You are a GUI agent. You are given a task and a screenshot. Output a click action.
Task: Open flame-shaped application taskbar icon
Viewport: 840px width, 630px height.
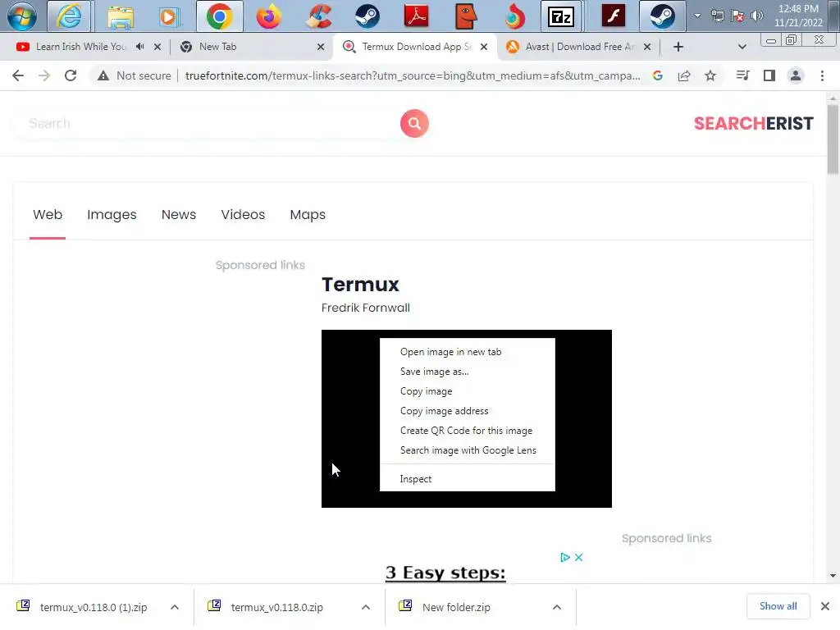coord(515,16)
